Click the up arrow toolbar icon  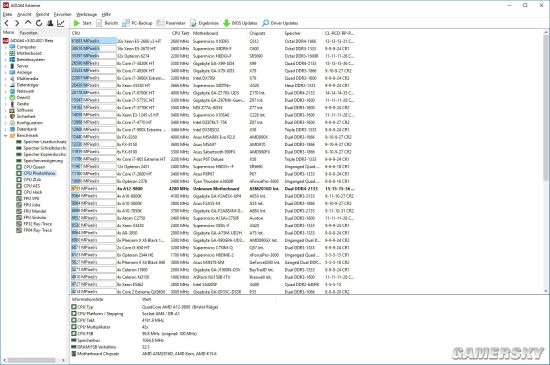(x=28, y=23)
